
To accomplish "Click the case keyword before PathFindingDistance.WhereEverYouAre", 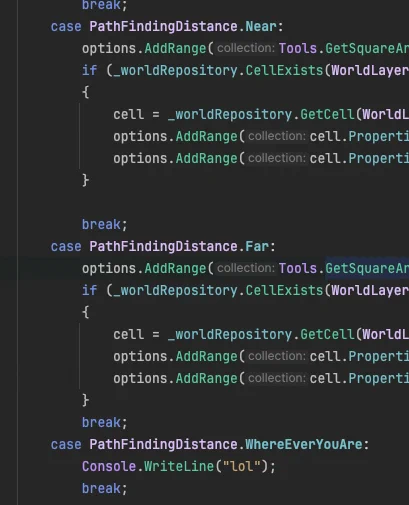I will pos(66,445).
